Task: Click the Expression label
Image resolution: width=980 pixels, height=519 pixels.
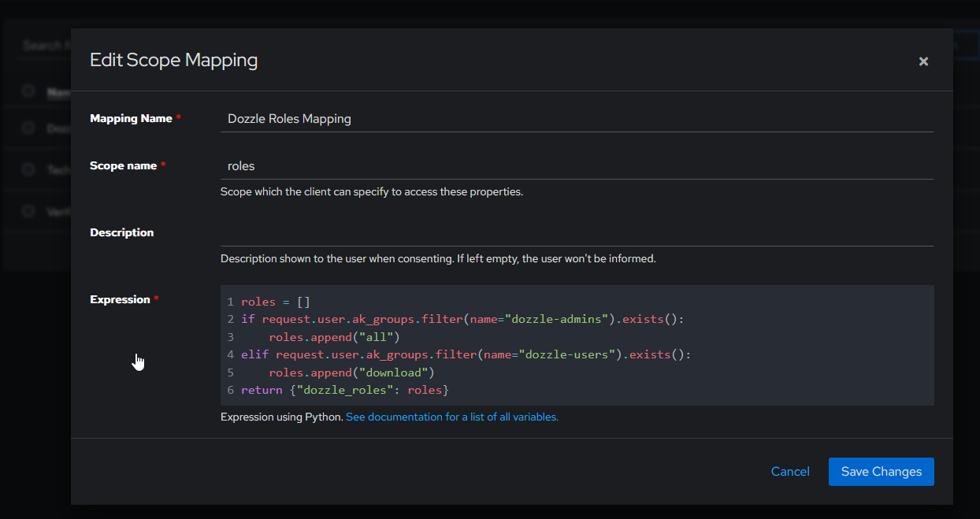Action: click(x=120, y=300)
